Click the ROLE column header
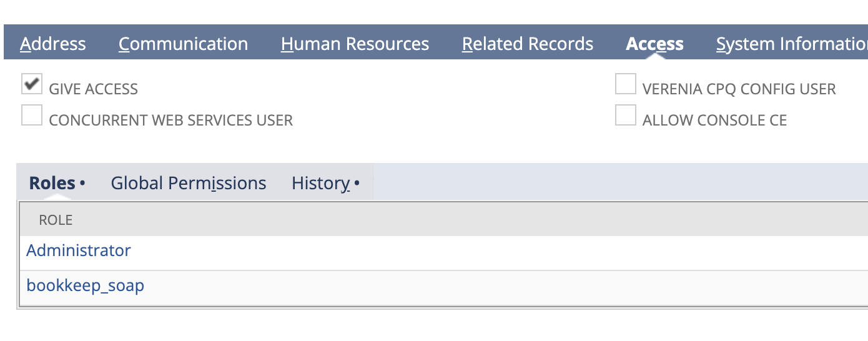This screenshot has width=868, height=341. tap(56, 220)
